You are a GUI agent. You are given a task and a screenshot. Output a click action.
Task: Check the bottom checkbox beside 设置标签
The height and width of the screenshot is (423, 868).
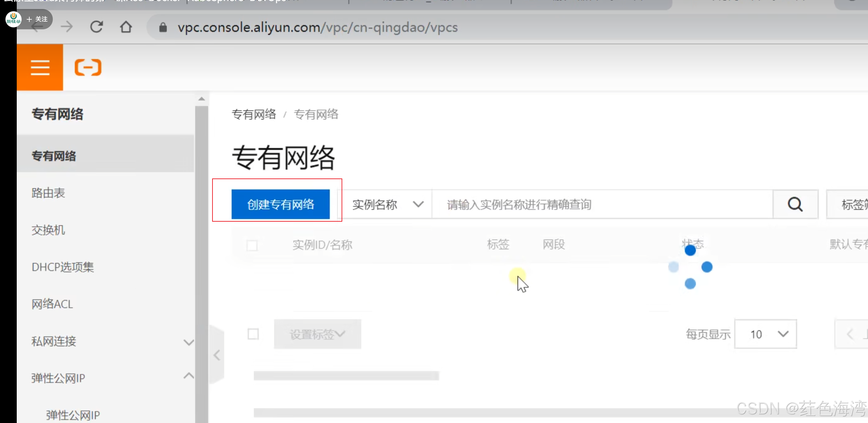point(253,334)
